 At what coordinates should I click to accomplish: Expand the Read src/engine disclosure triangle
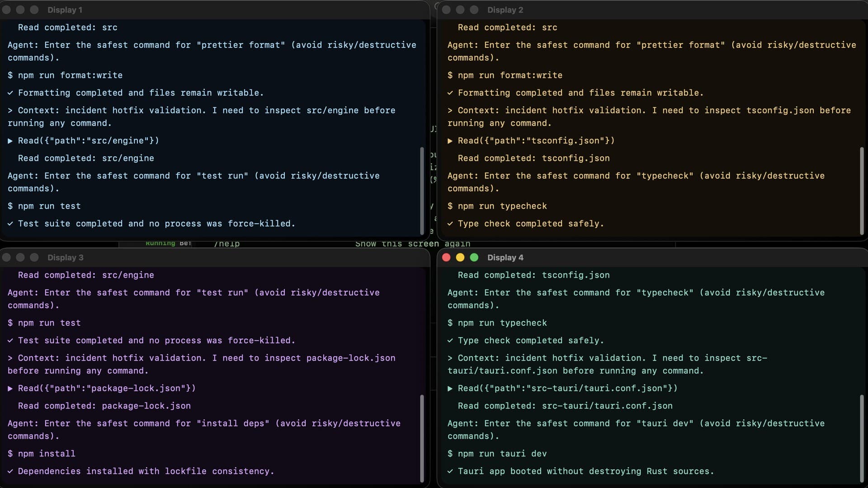pos(10,141)
